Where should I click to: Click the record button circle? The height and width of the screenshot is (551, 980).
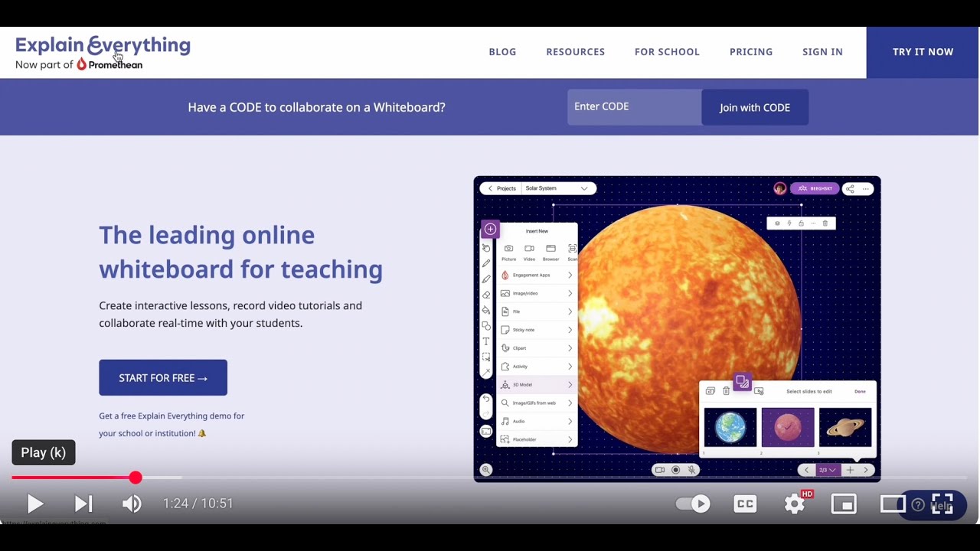tap(676, 470)
